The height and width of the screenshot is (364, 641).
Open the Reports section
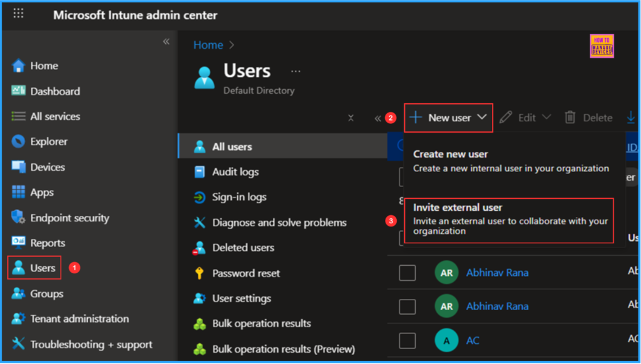[48, 243]
